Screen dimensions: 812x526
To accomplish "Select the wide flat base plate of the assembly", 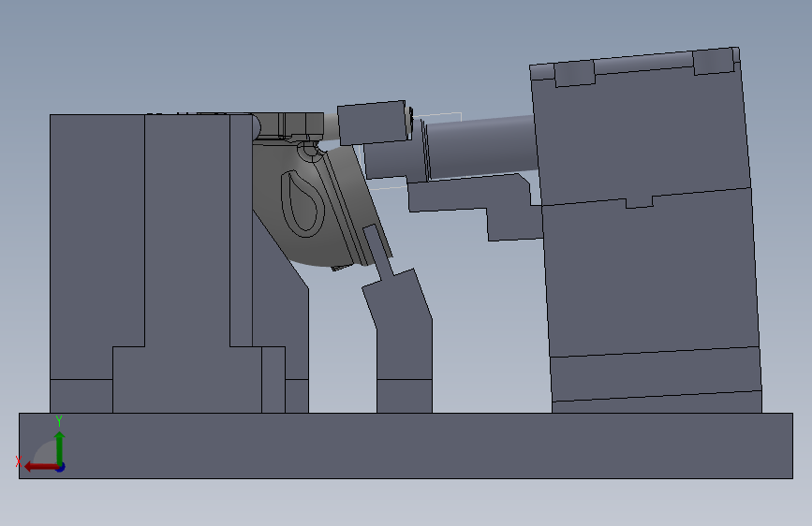I will [x=406, y=446].
